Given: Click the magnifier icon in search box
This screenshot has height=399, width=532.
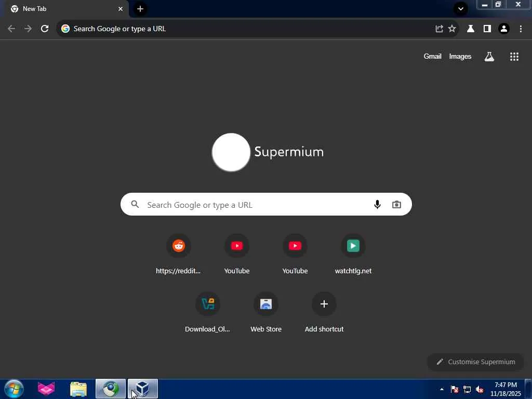Looking at the screenshot, I should click(x=135, y=204).
